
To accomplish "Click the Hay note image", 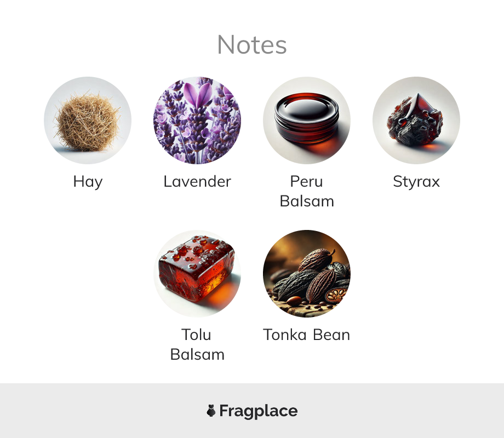I will point(88,120).
